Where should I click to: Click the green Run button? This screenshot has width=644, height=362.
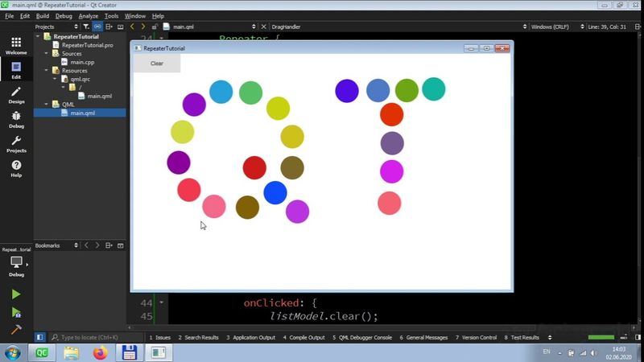(15, 294)
